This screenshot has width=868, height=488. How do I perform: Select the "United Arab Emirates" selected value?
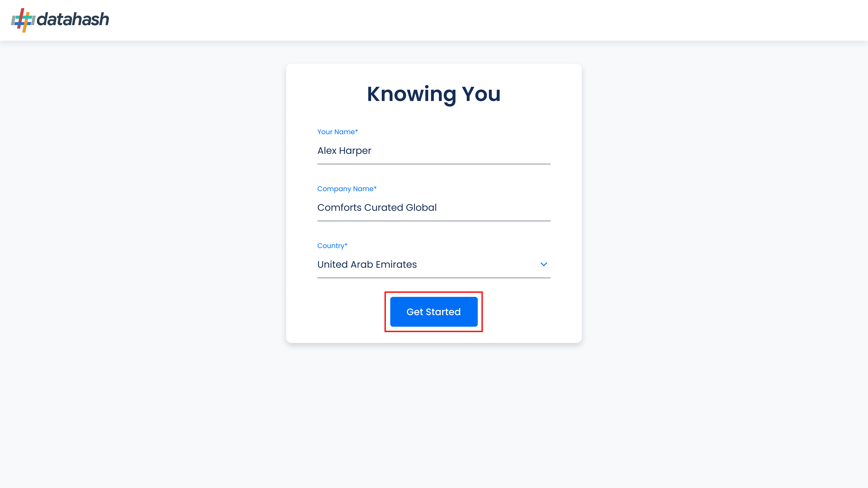click(367, 264)
